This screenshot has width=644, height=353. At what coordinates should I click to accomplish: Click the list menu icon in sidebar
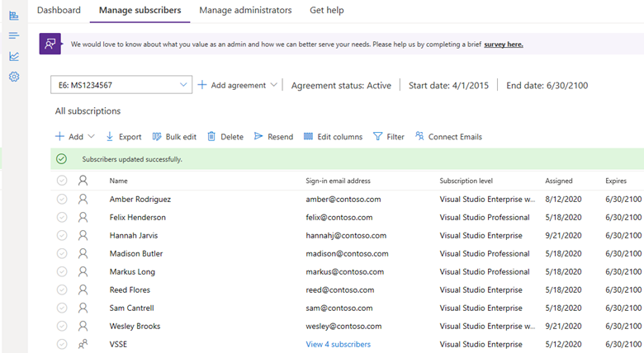pyautogui.click(x=14, y=35)
